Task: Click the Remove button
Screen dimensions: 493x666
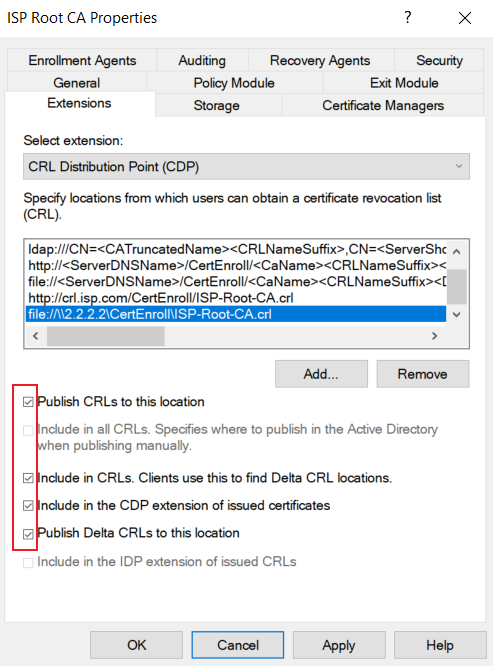Action: [x=423, y=374]
